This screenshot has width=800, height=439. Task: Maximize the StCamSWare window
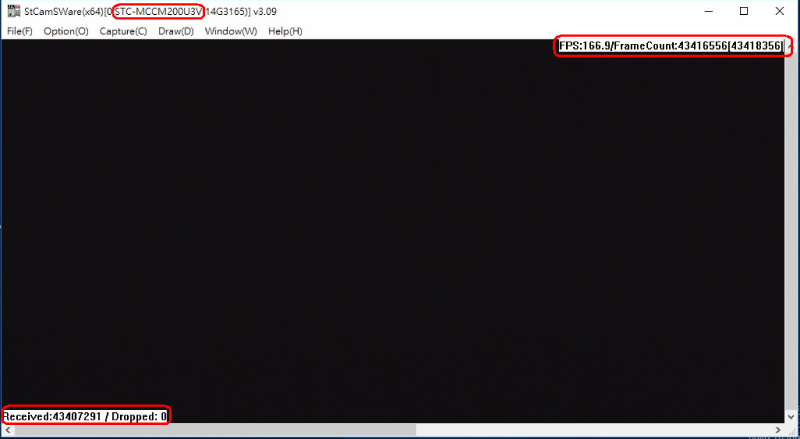pyautogui.click(x=743, y=11)
